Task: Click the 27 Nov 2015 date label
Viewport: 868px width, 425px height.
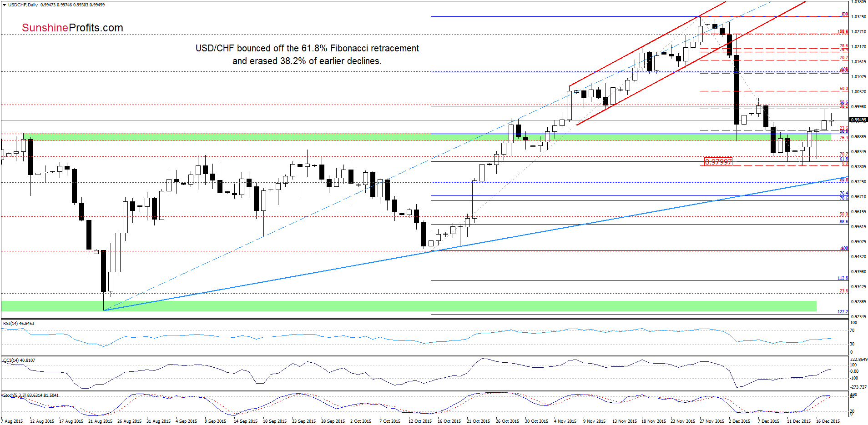Action: tap(712, 421)
